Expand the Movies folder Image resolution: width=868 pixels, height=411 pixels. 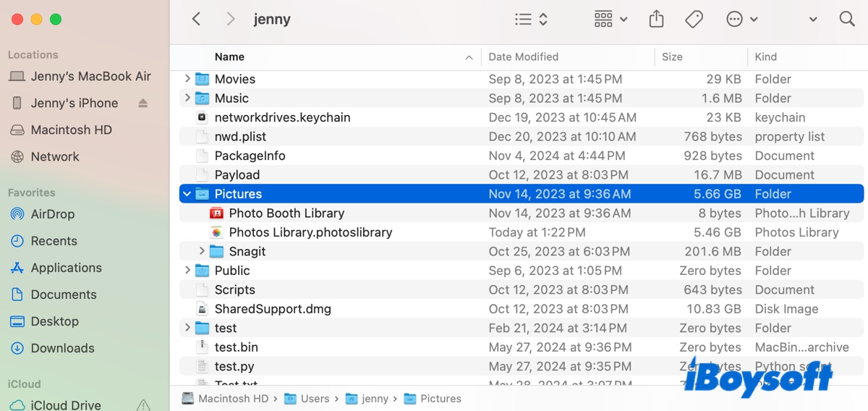(187, 79)
